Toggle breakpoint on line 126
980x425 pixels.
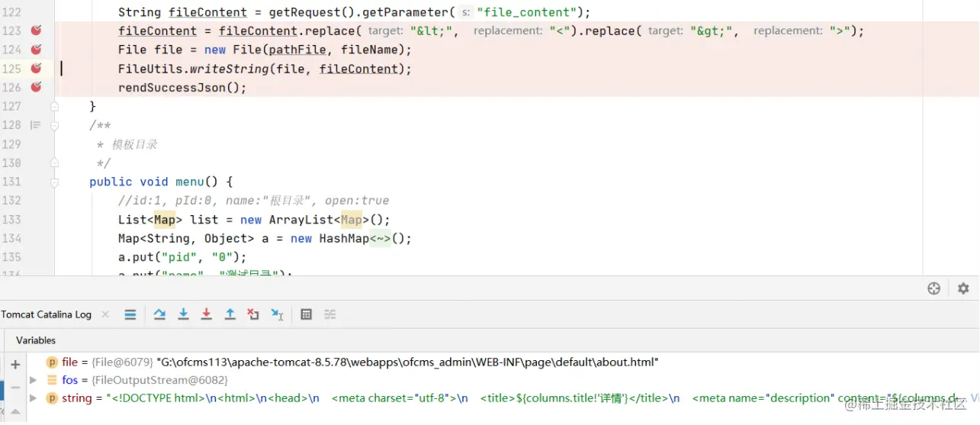pyautogui.click(x=36, y=87)
